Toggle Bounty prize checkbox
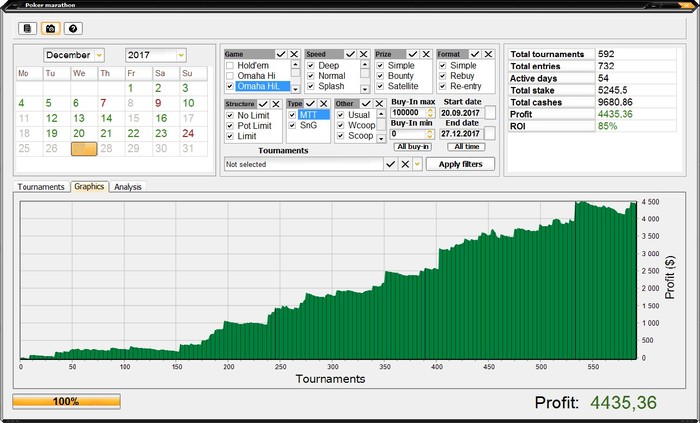The width and height of the screenshot is (700, 423). click(x=380, y=76)
